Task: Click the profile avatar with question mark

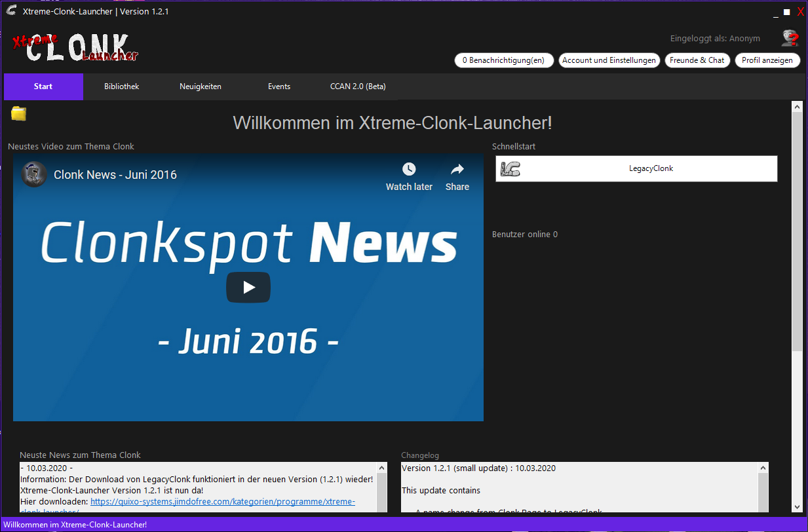Action: (x=790, y=38)
